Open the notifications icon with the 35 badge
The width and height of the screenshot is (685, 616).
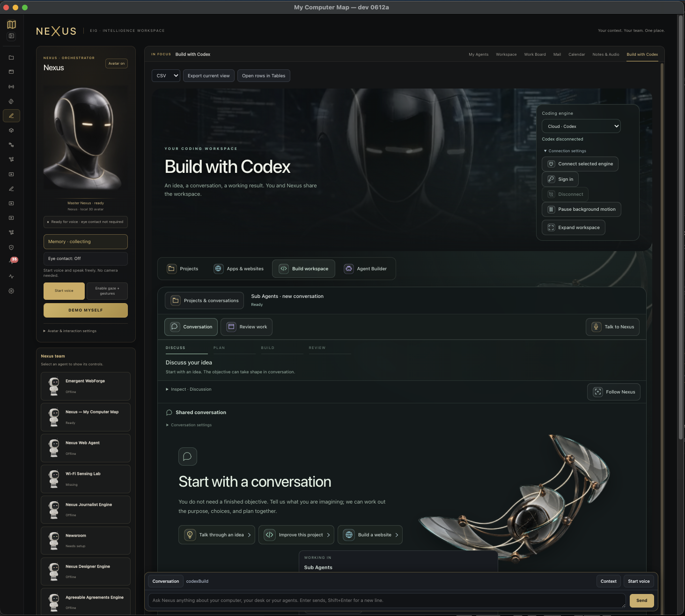click(x=12, y=261)
